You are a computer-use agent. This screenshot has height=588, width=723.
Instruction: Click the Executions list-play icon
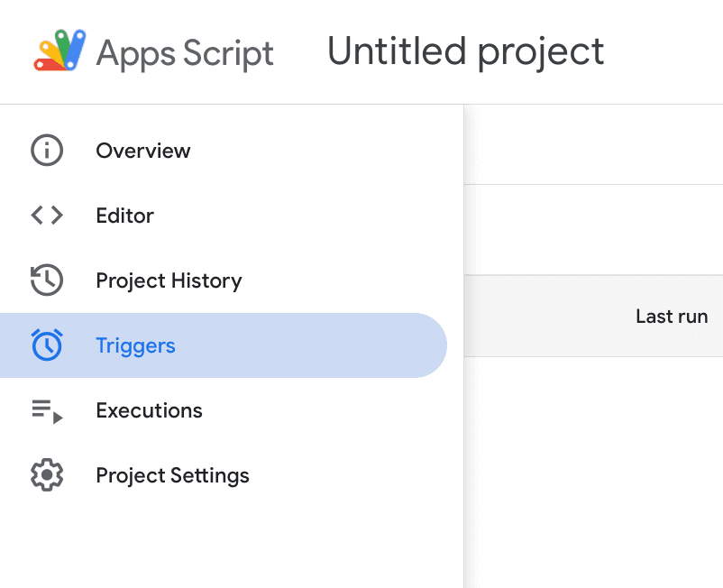point(47,411)
